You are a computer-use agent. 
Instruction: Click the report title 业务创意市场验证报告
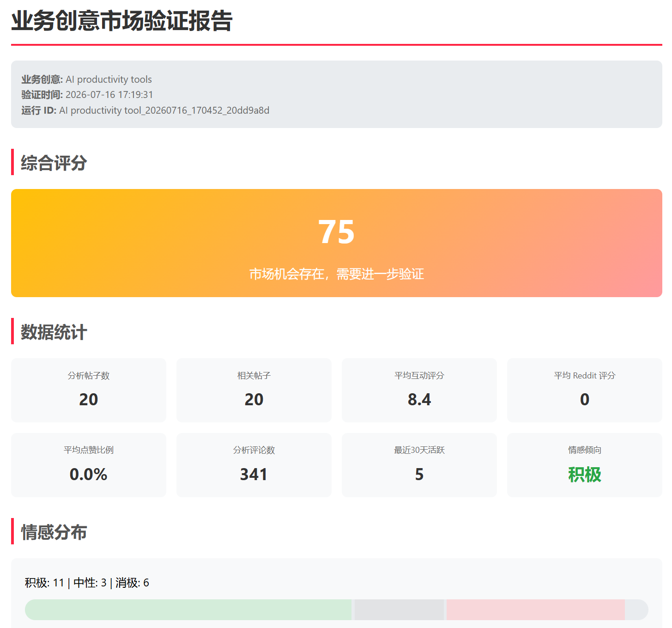[121, 21]
